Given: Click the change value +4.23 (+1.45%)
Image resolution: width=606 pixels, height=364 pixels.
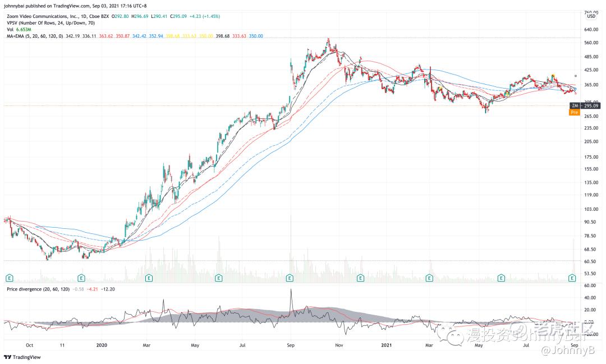Looking at the screenshot, I should point(205,16).
